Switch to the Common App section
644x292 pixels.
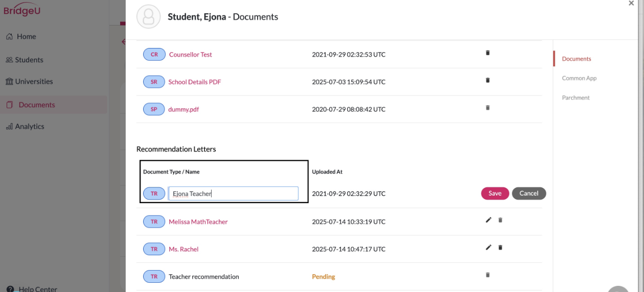pyautogui.click(x=579, y=78)
